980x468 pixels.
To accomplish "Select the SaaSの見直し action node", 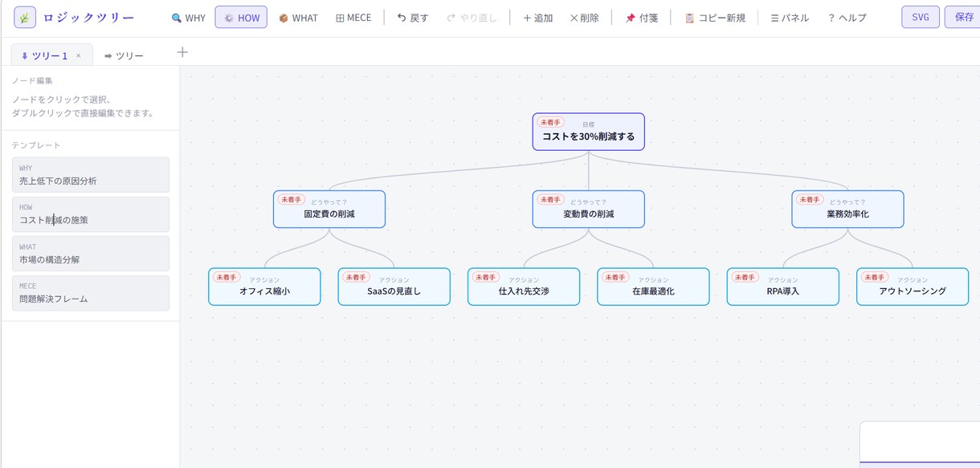I will [394, 287].
